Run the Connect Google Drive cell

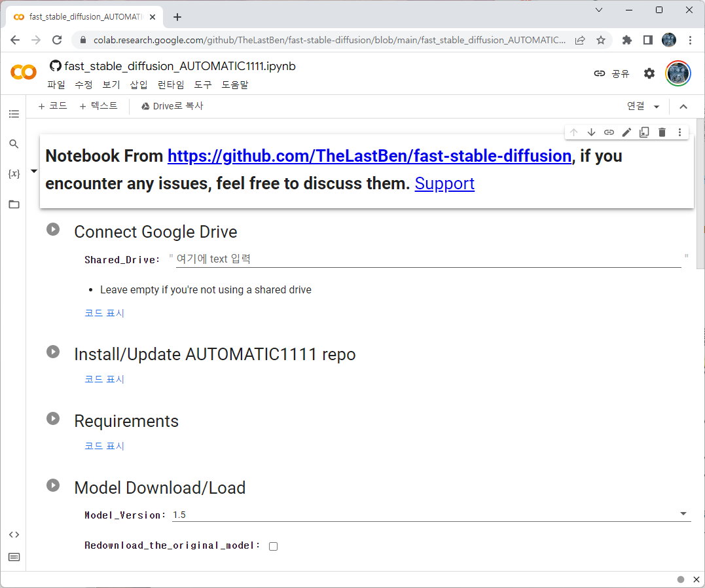click(53, 229)
